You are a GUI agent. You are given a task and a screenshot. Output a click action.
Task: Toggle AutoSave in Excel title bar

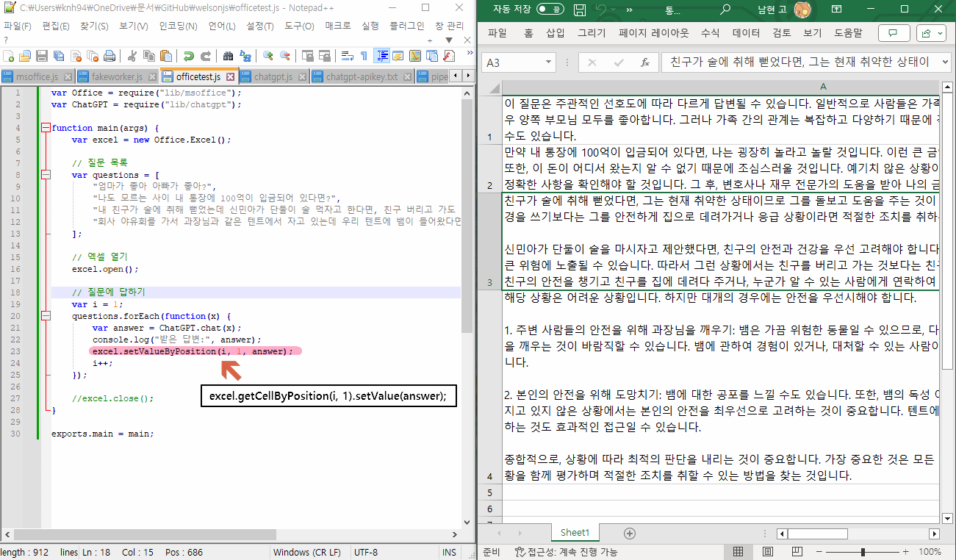(549, 11)
